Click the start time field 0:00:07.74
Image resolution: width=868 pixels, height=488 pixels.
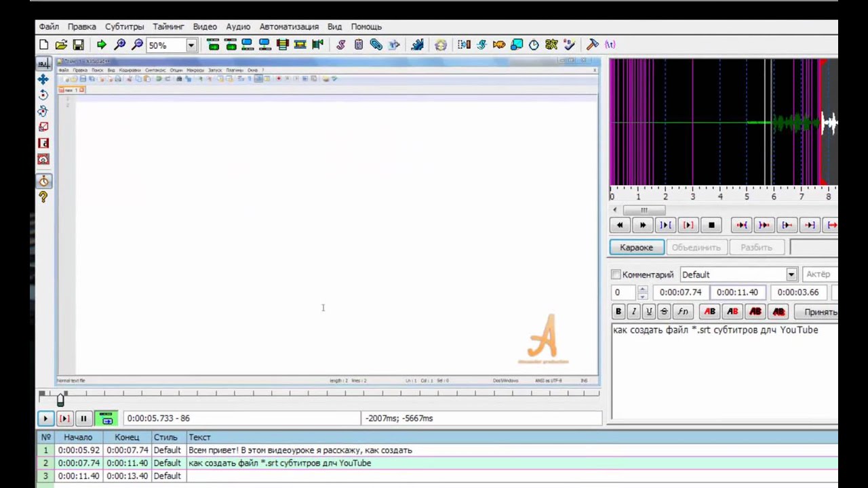680,292
